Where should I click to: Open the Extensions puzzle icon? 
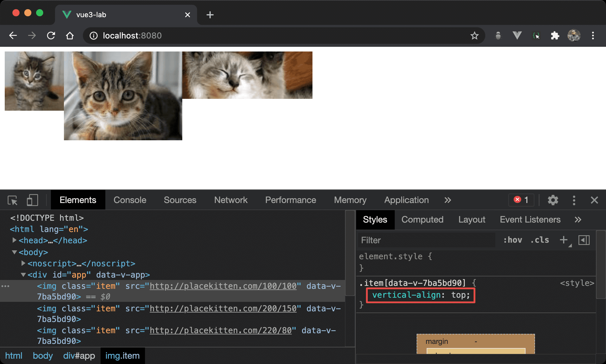pyautogui.click(x=555, y=36)
